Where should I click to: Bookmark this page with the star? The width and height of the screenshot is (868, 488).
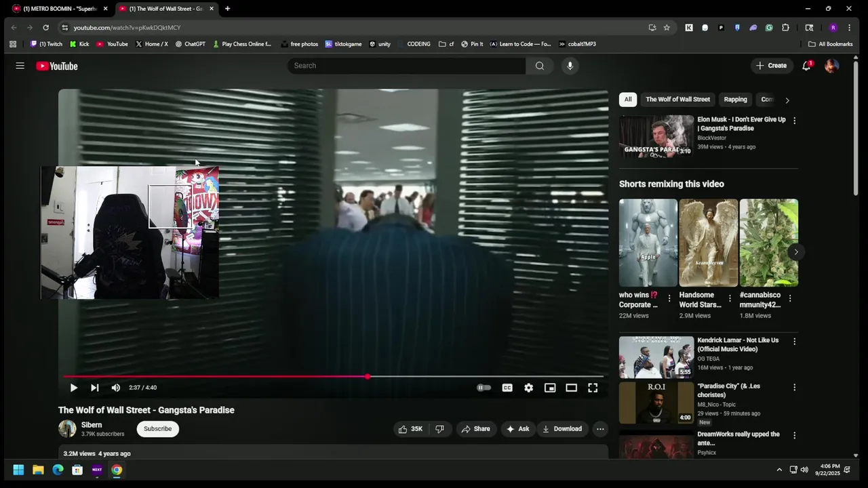[667, 28]
